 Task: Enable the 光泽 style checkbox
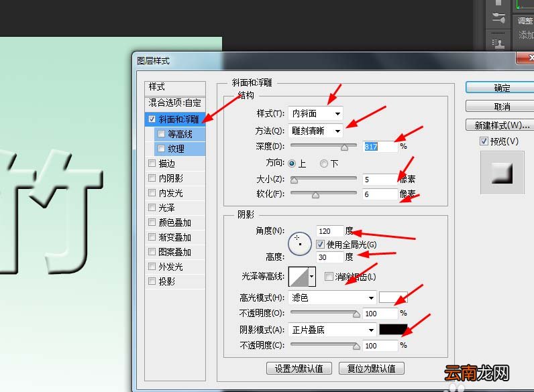[x=152, y=208]
